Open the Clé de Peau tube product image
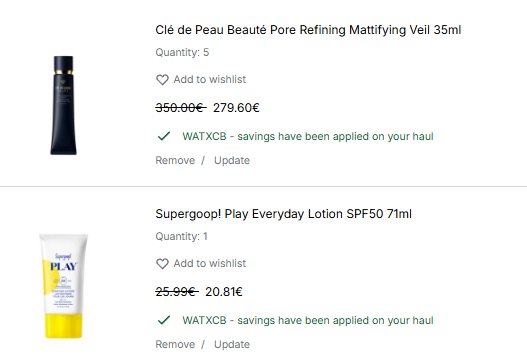527x360 pixels. point(64,105)
